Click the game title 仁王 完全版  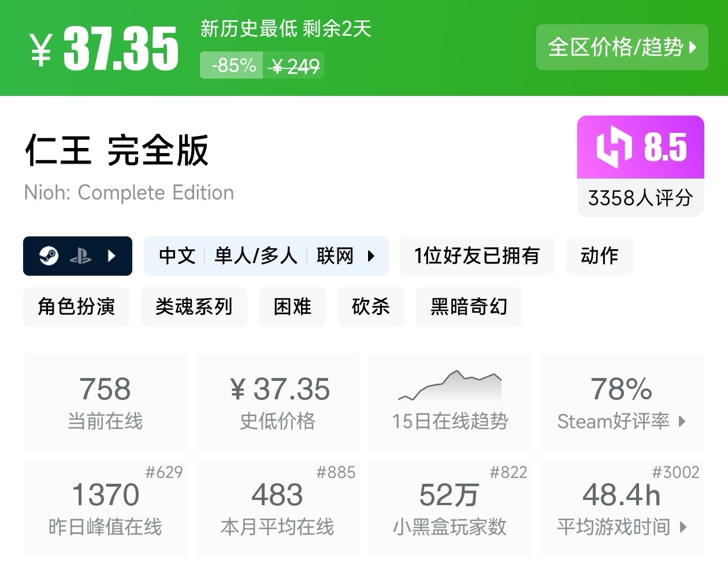117,150
